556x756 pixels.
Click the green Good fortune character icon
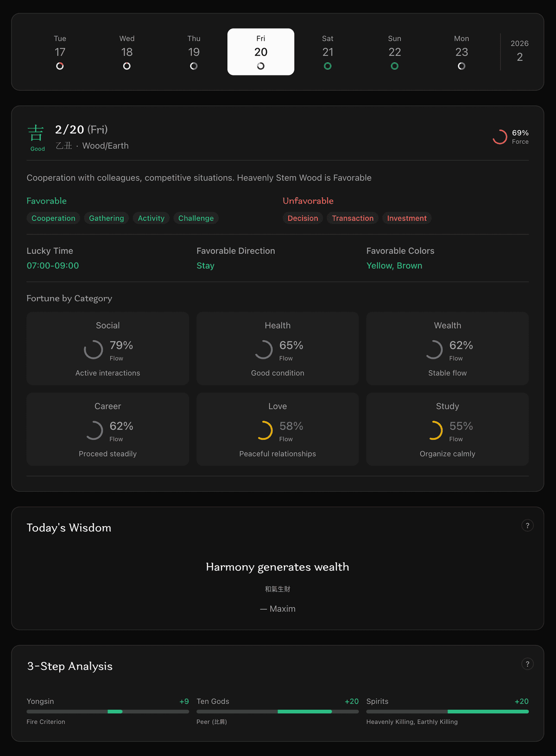36,134
